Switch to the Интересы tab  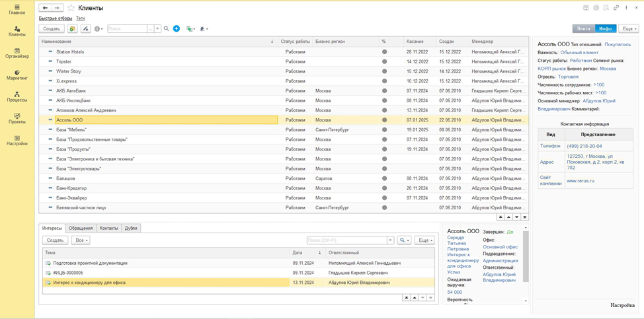pos(52,229)
